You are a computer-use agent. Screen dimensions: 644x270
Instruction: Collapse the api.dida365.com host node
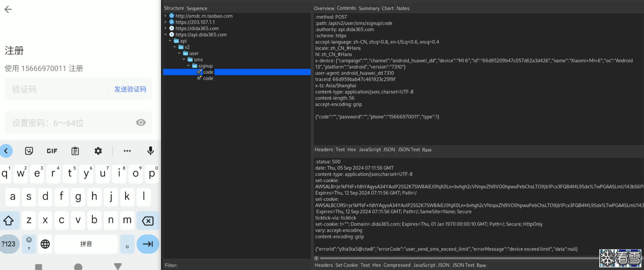point(166,34)
